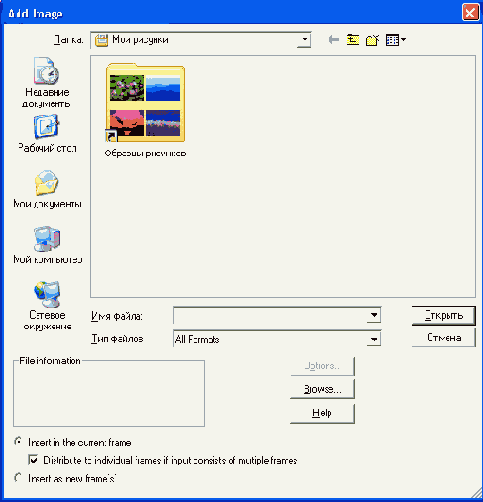
Task: Go back using the left arrow icon
Action: tap(334, 40)
